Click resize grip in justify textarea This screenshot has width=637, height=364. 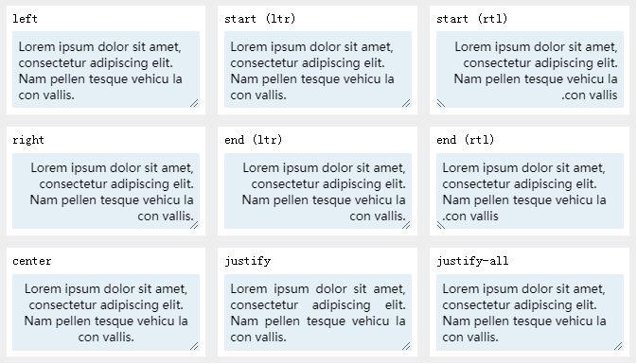point(406,346)
